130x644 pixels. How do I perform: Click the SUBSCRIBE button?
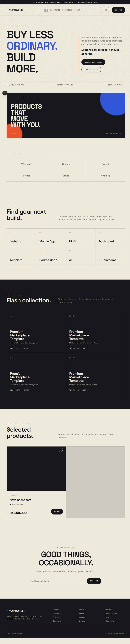pyautogui.click(x=94, y=581)
